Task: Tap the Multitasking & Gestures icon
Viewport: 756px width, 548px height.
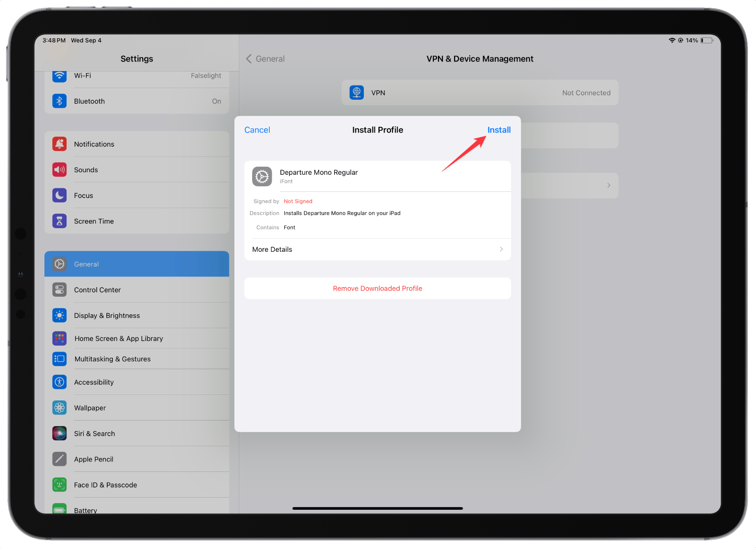Action: click(x=59, y=359)
